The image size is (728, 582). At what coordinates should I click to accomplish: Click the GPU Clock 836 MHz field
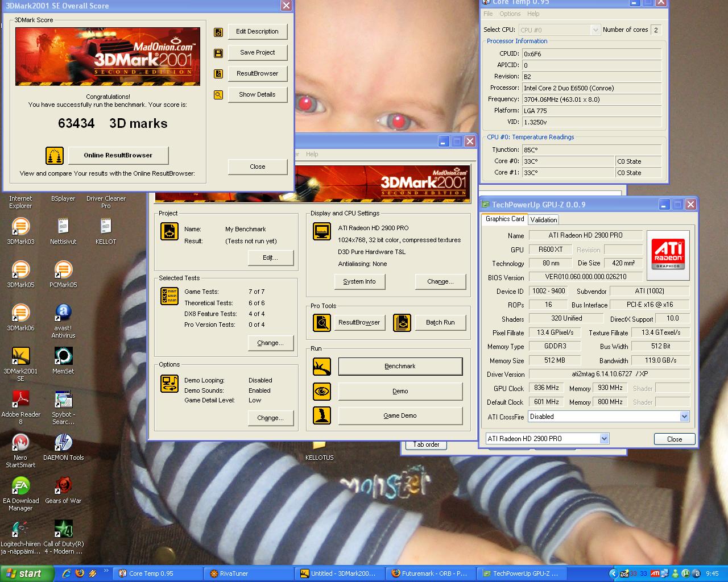[x=547, y=388]
